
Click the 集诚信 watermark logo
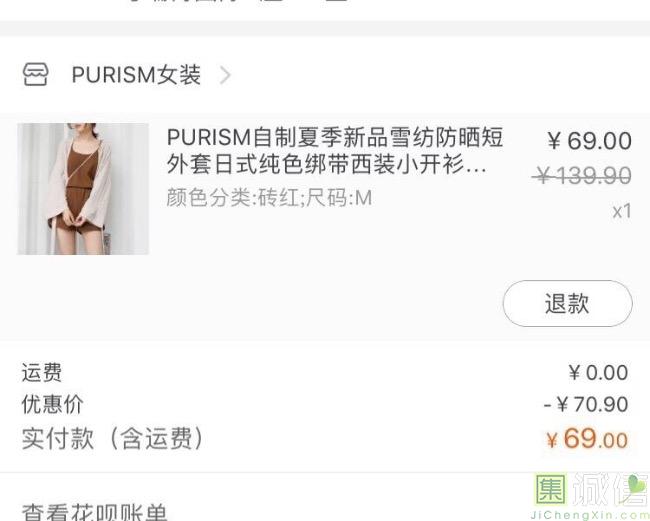pos(592,496)
